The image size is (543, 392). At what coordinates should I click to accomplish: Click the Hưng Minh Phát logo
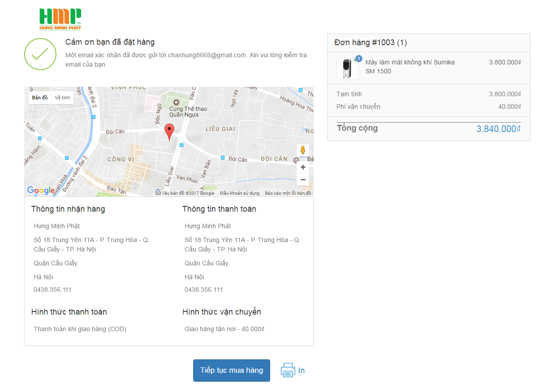click(x=60, y=19)
